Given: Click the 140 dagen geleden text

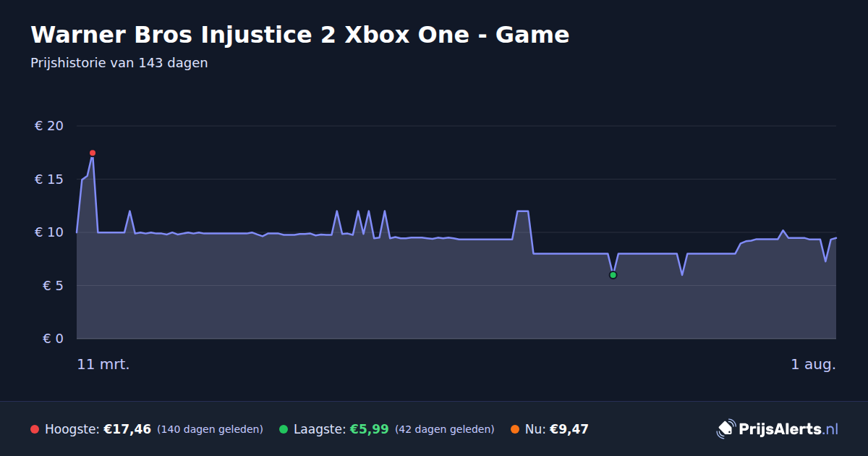Looking at the screenshot, I should (210, 429).
